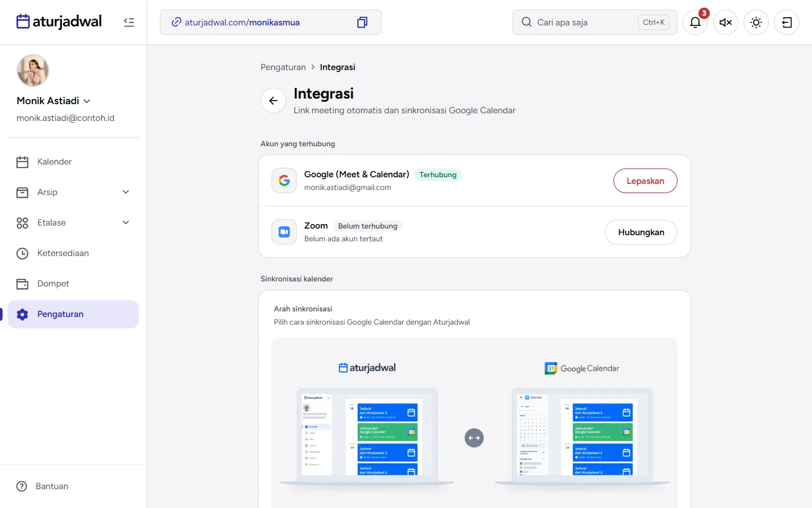
Task: Click monik.astiadi@contoh.id email
Action: point(65,118)
